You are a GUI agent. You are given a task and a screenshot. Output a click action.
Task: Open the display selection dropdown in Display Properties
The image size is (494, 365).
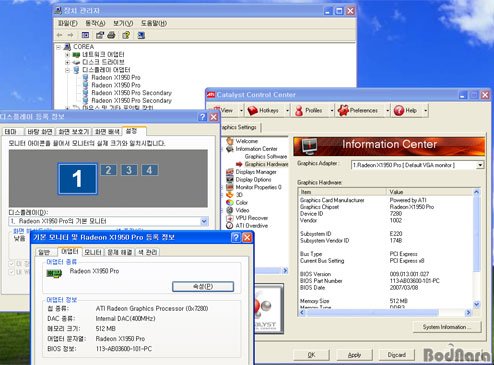(x=204, y=221)
